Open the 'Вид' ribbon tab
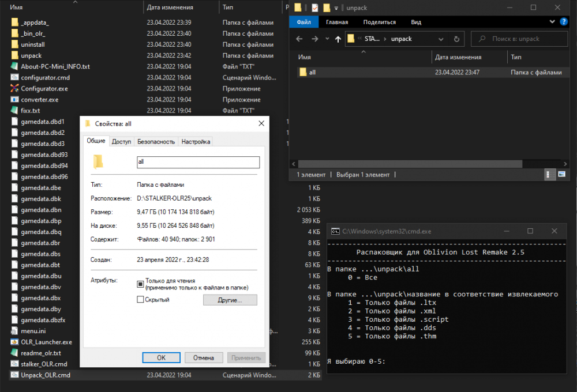Screen dimensions: 577x392 click(415, 22)
